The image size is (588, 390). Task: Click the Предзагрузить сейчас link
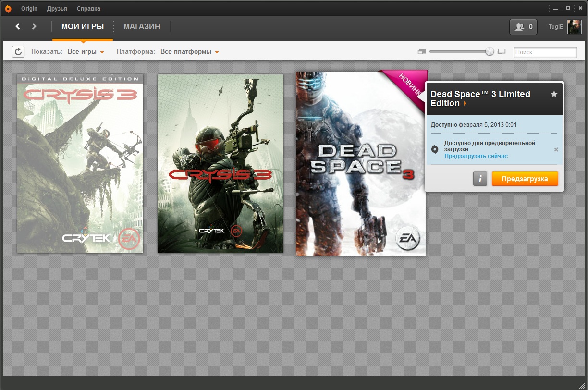tap(476, 156)
